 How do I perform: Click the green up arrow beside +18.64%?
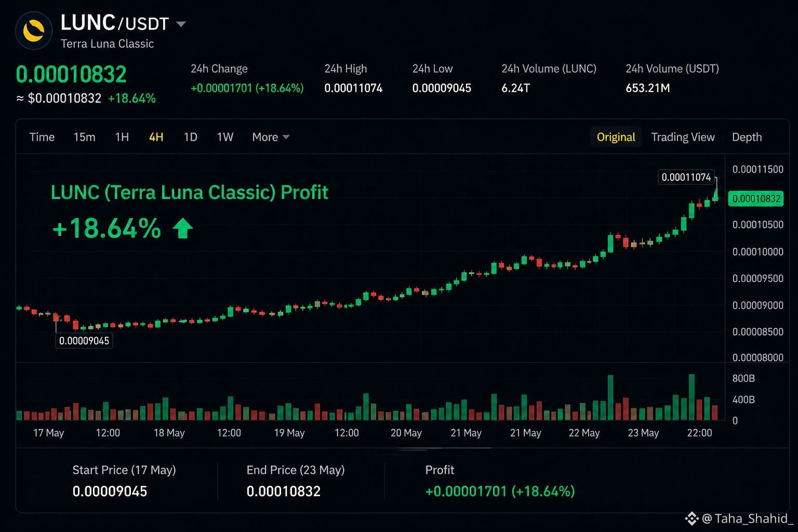182,228
